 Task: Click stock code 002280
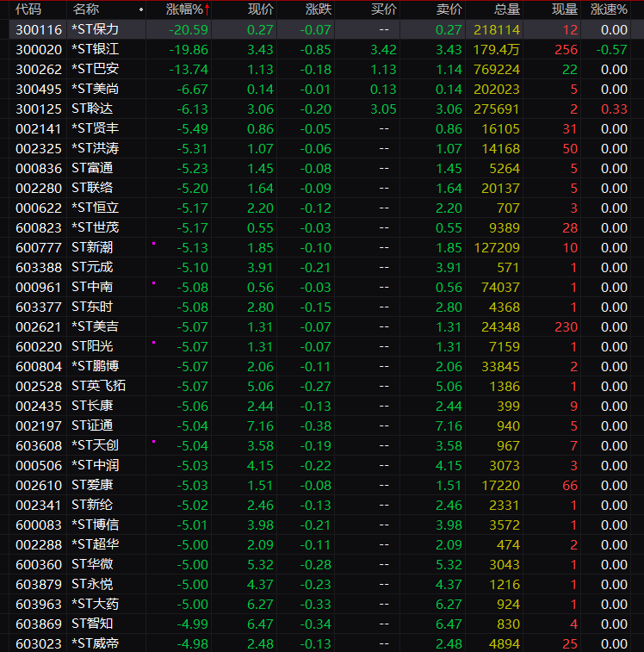click(x=39, y=188)
